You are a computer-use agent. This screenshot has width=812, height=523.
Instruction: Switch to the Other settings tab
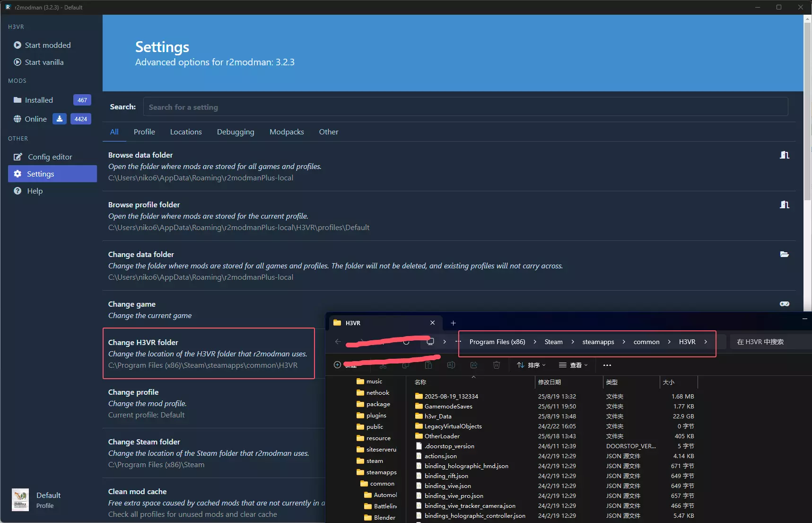[x=329, y=132]
